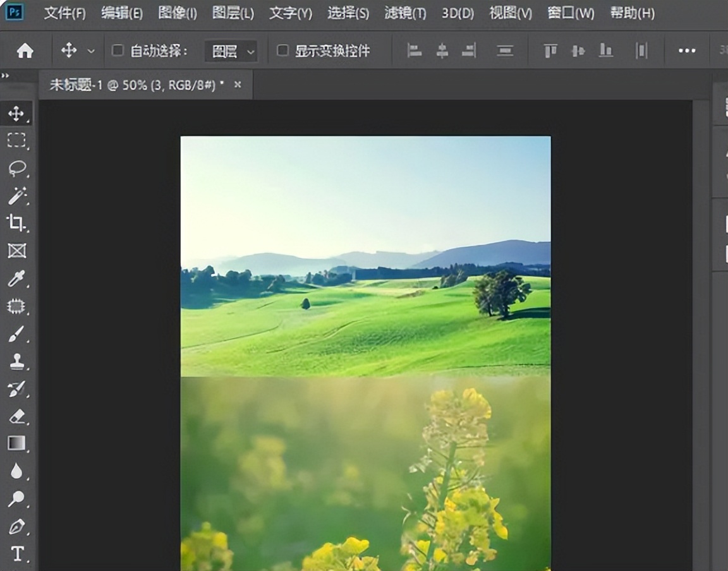
Task: Click the Gradient tool swatch icon
Action: pos(17,444)
